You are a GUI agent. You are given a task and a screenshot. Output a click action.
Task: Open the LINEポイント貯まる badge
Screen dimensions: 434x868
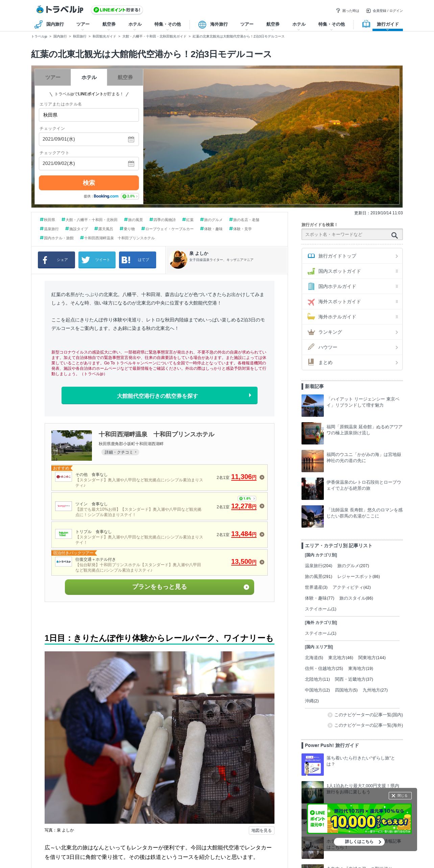pyautogui.click(x=117, y=10)
